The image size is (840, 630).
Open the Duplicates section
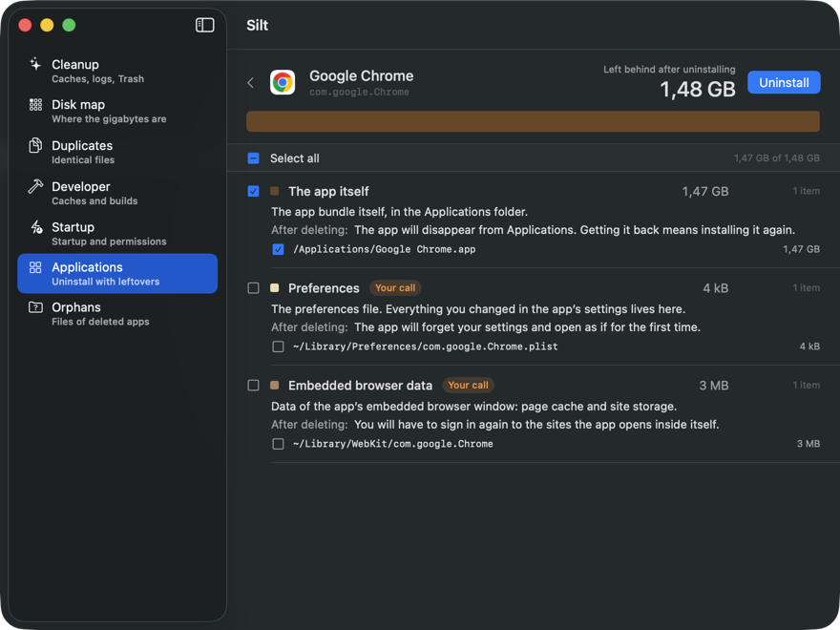click(117, 152)
